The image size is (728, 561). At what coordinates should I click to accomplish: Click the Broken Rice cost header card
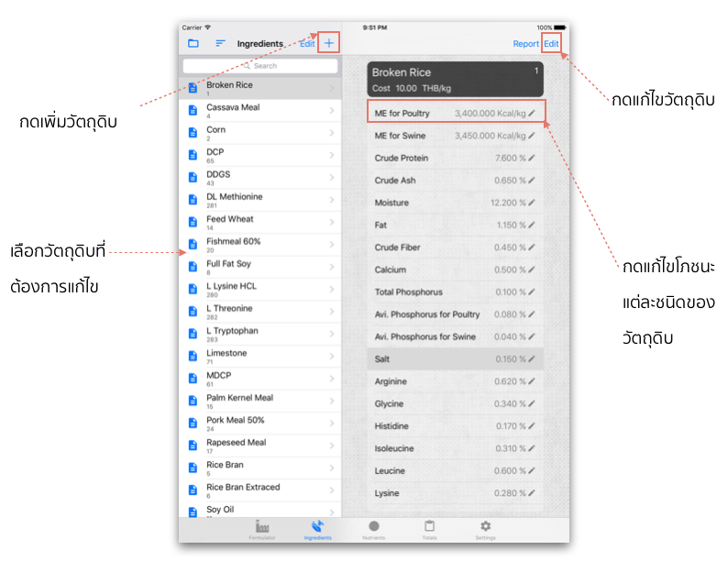point(455,80)
